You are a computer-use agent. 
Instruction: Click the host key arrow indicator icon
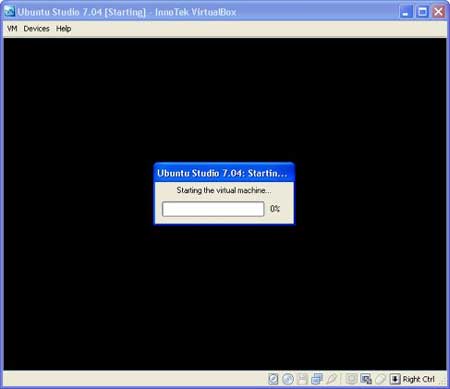[395, 379]
